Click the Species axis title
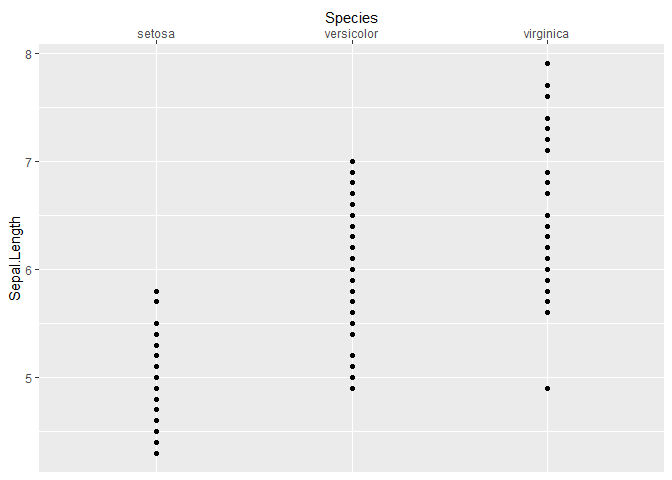The width and height of the screenshot is (672, 480). point(351,18)
